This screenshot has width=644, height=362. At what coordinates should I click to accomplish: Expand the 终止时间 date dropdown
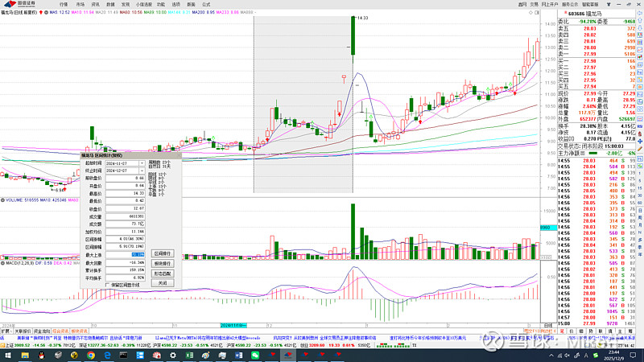pos(142,171)
